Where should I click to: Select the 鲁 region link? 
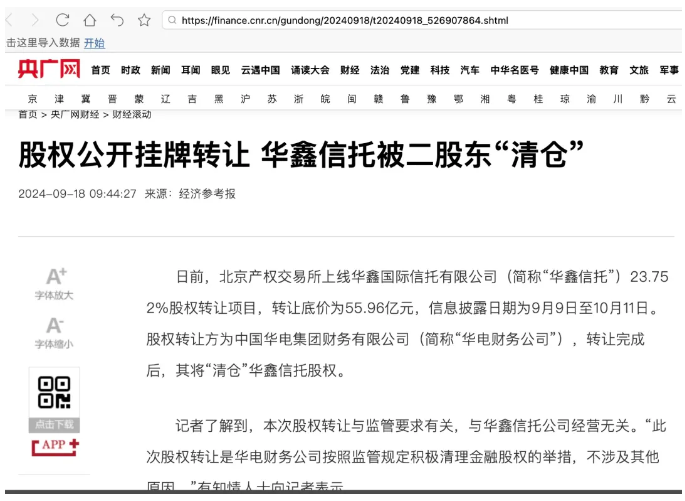[405, 99]
